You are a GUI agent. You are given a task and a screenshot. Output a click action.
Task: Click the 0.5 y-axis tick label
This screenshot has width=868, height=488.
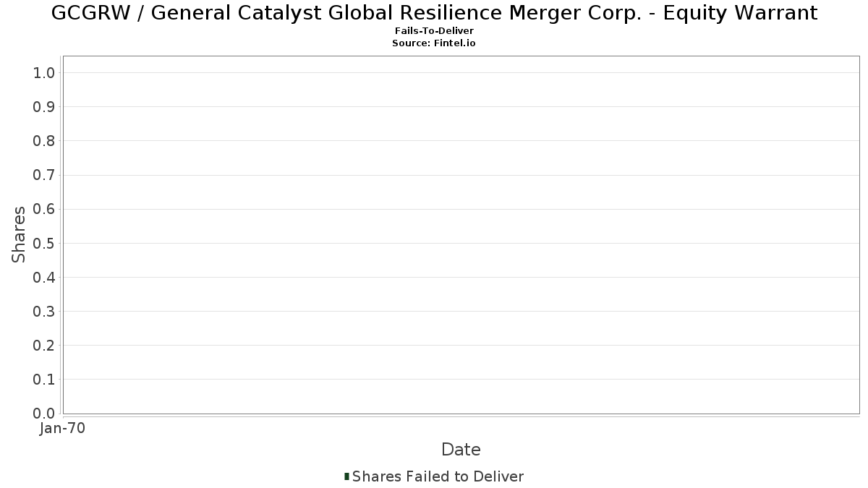pos(44,243)
